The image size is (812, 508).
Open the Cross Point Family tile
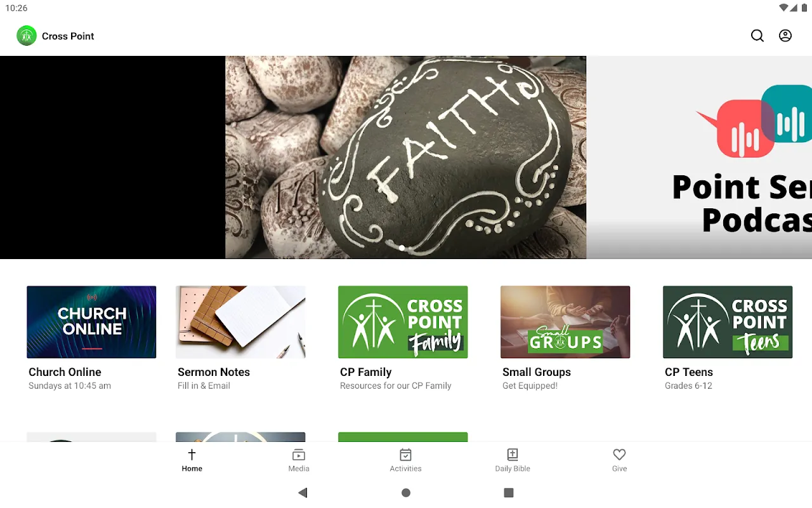(x=403, y=322)
